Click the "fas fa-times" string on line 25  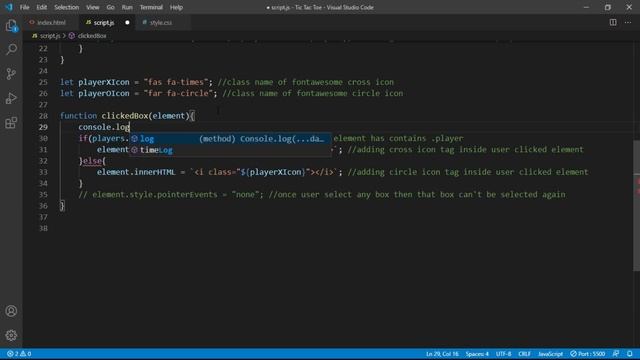point(176,82)
